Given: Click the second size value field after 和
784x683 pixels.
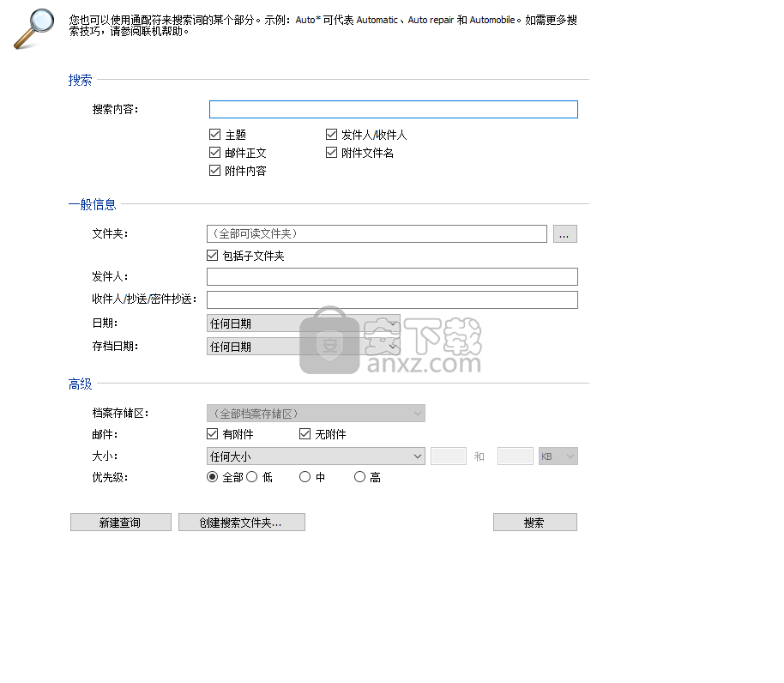Looking at the screenshot, I should click(516, 456).
